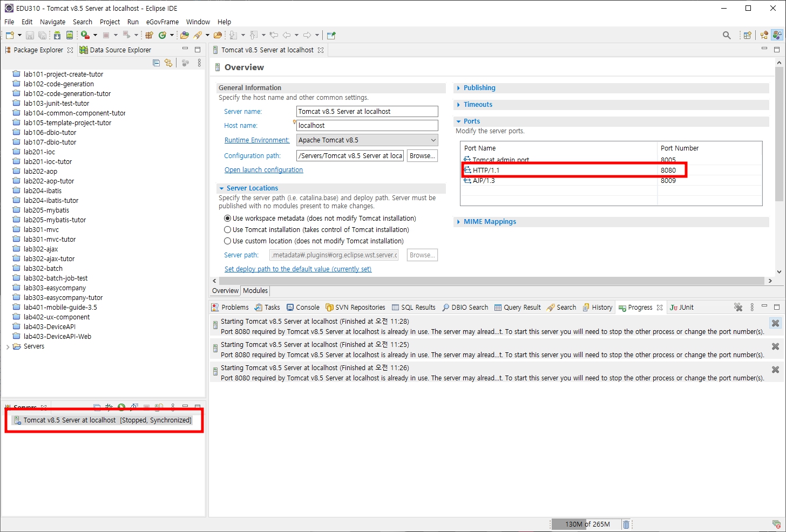
Task: Switch to the Modules tab
Action: coord(255,290)
